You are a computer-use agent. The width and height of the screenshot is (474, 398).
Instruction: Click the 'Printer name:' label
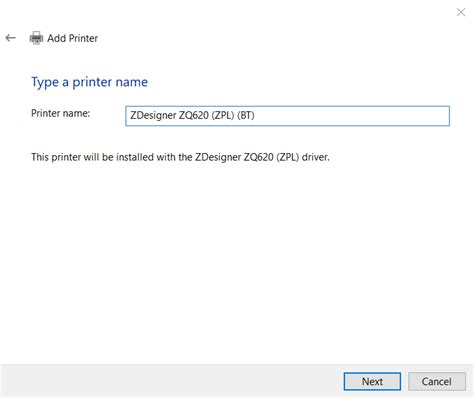[x=60, y=113]
